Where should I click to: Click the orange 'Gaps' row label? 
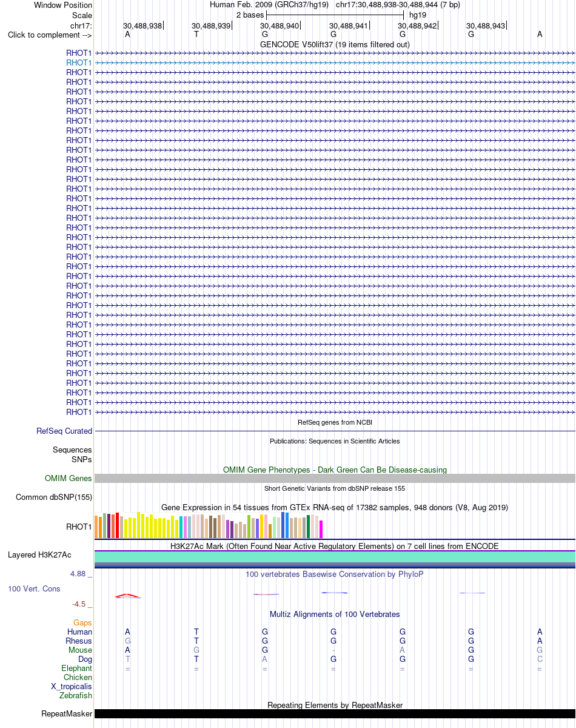(82, 623)
